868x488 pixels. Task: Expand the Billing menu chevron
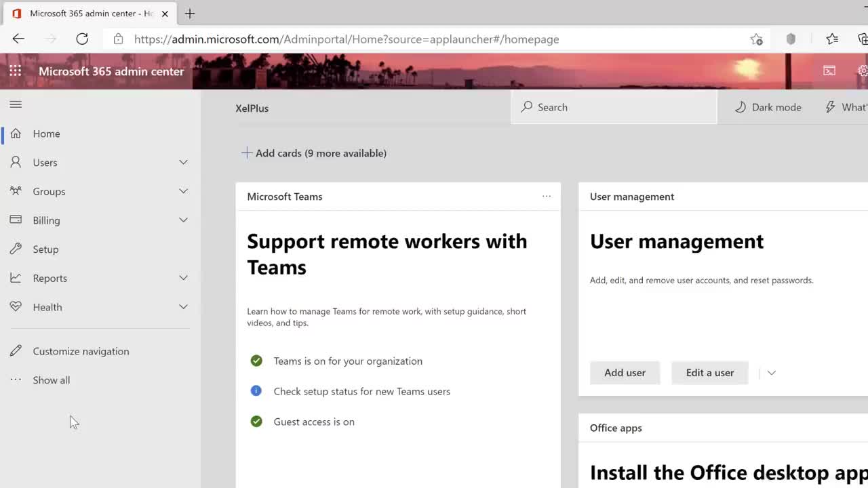coord(183,220)
